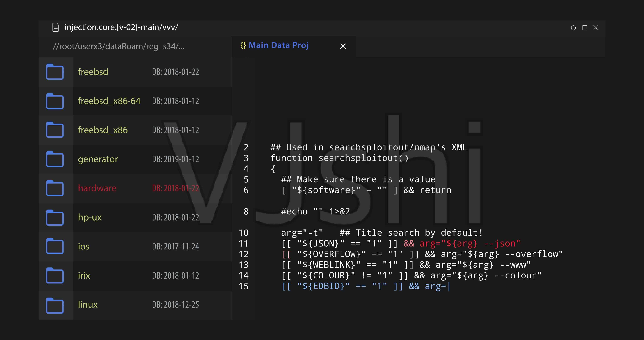Click the //root/userx3/dataRoam path breadcrumb
Viewport: 644px width, 340px height.
[119, 47]
